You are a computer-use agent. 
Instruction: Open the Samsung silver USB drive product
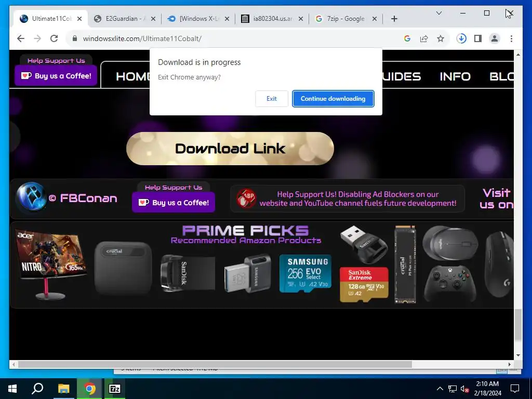point(248,274)
